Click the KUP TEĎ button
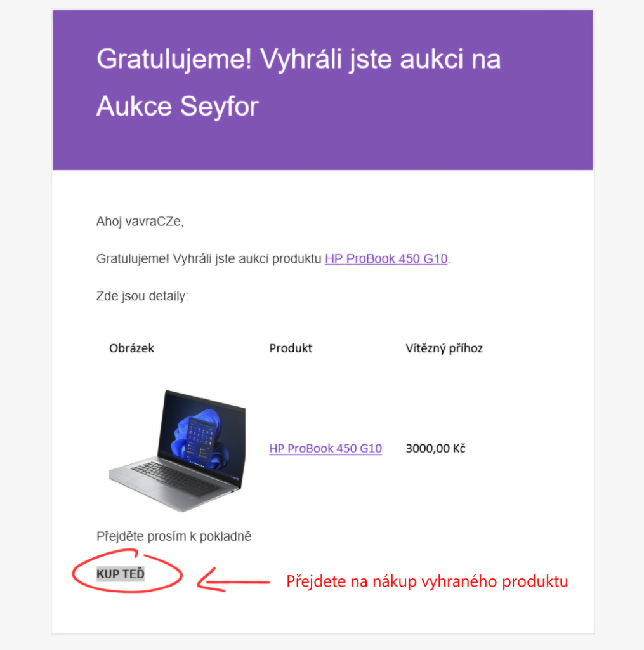 120,574
